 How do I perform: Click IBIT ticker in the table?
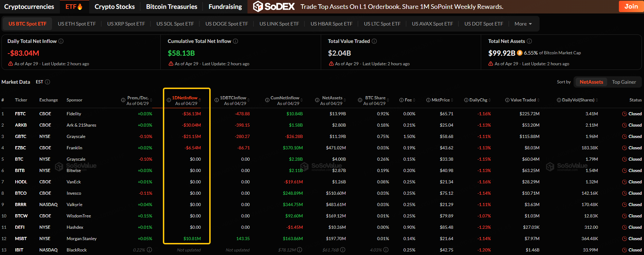pyautogui.click(x=19, y=250)
